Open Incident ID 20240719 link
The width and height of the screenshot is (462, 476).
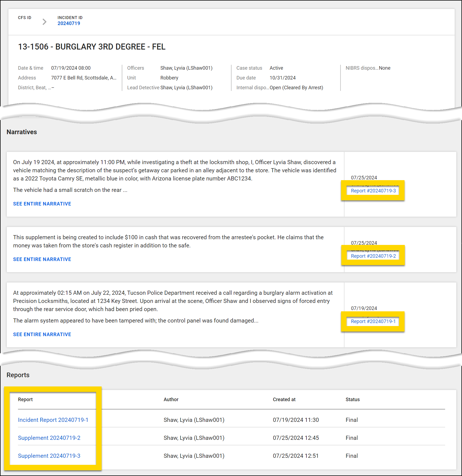69,23
